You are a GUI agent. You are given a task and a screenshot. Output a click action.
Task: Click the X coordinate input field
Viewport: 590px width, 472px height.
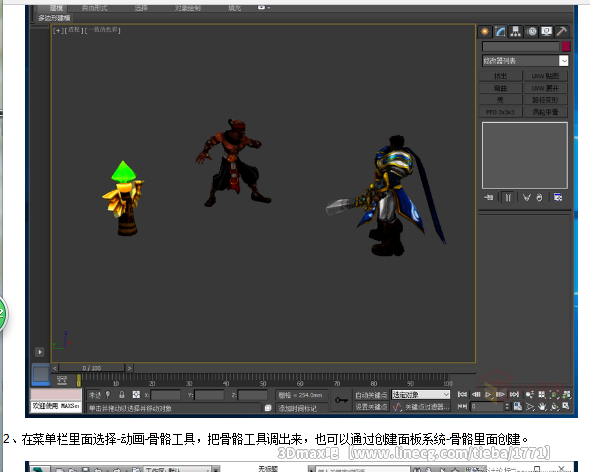click(166, 395)
